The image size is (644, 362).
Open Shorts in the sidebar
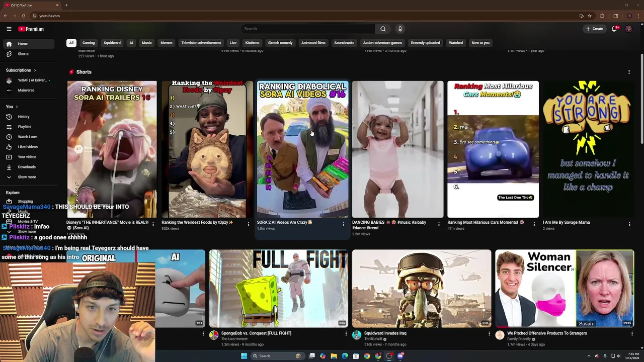(x=28, y=54)
